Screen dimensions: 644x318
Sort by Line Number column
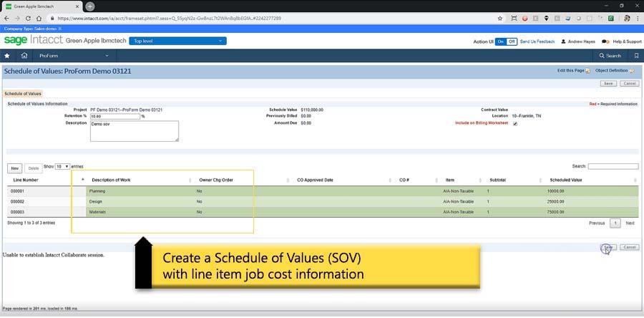click(x=26, y=180)
